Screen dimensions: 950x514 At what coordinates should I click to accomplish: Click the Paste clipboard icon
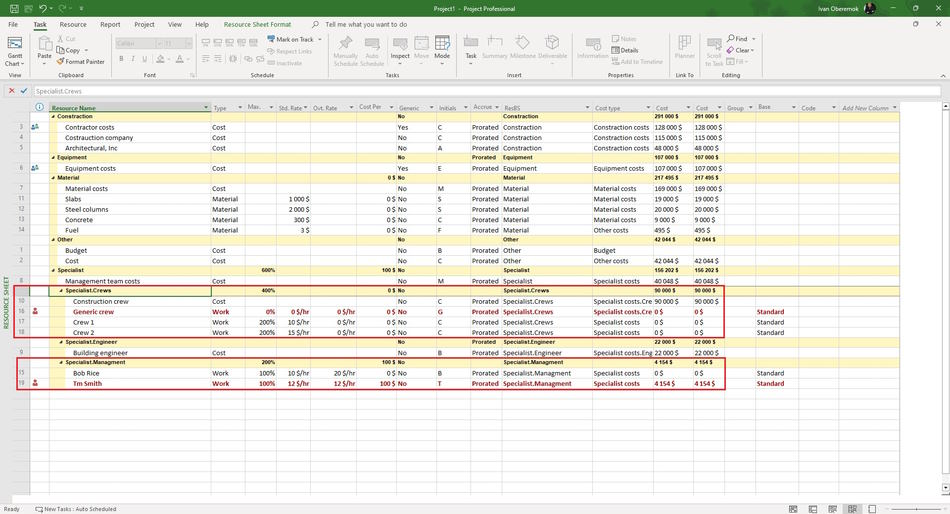pos(45,44)
